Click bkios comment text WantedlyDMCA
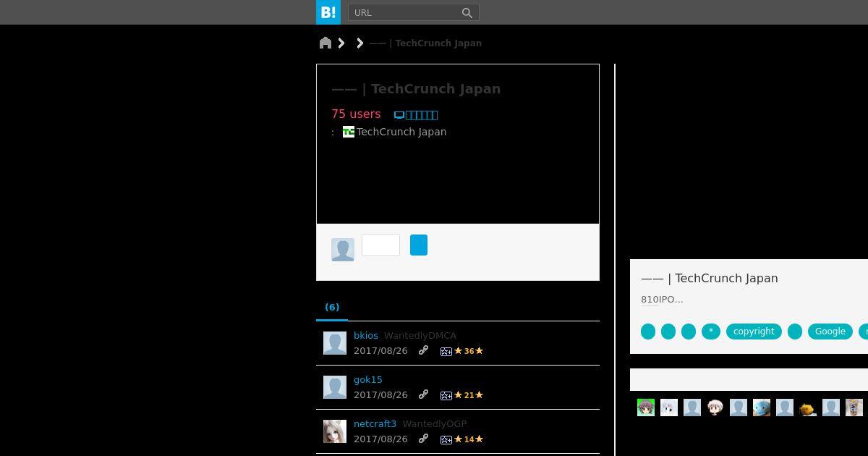 point(420,335)
